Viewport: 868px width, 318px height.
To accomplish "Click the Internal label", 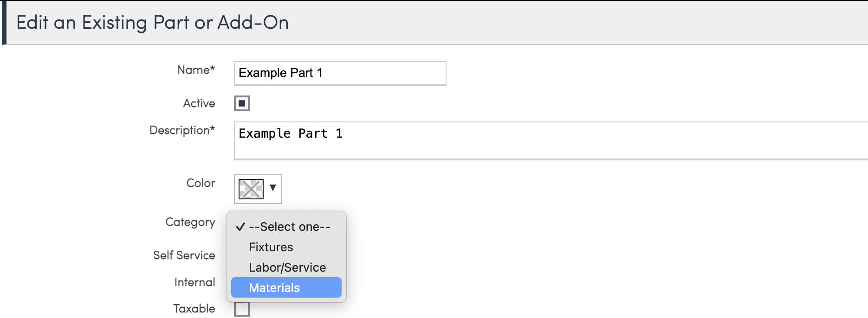I will tap(194, 282).
